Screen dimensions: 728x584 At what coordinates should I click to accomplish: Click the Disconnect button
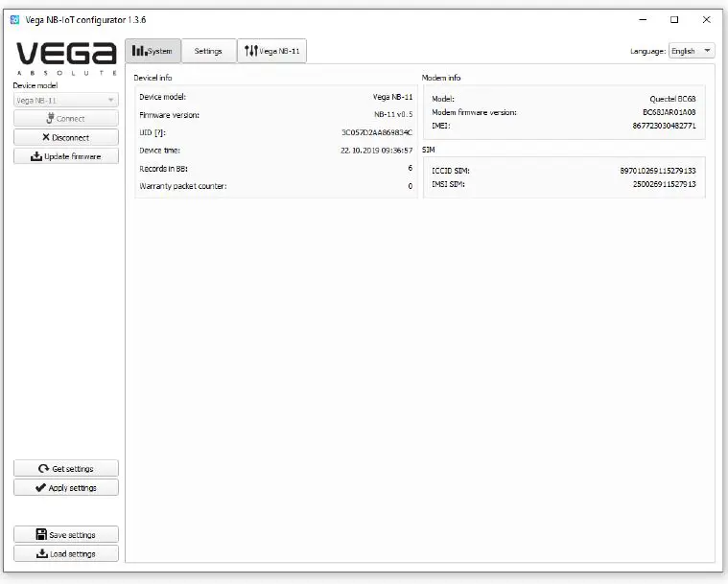pyautogui.click(x=65, y=137)
